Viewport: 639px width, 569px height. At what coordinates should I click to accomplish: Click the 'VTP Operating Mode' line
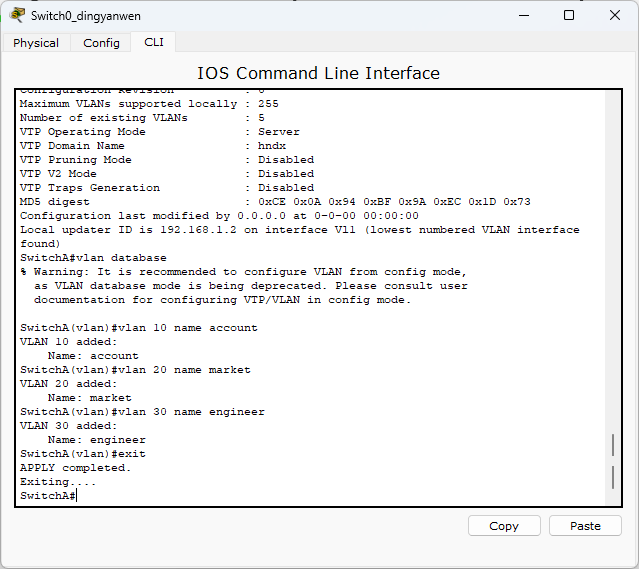(x=160, y=132)
